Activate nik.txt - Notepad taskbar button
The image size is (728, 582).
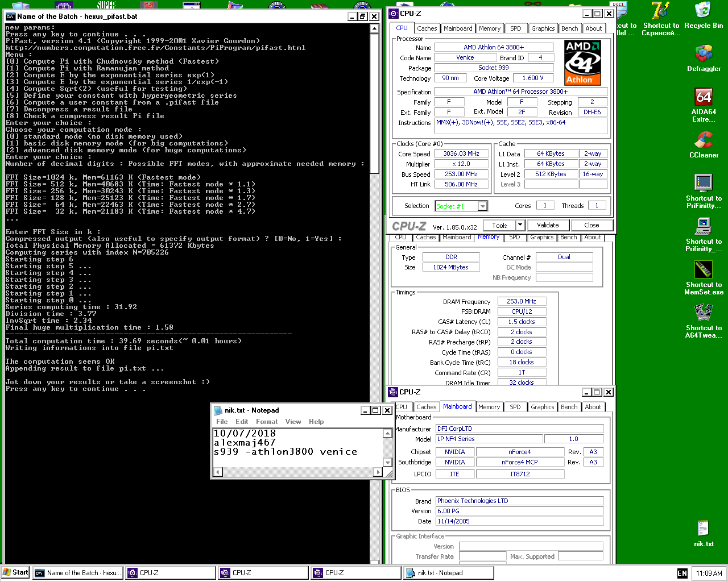(448, 573)
